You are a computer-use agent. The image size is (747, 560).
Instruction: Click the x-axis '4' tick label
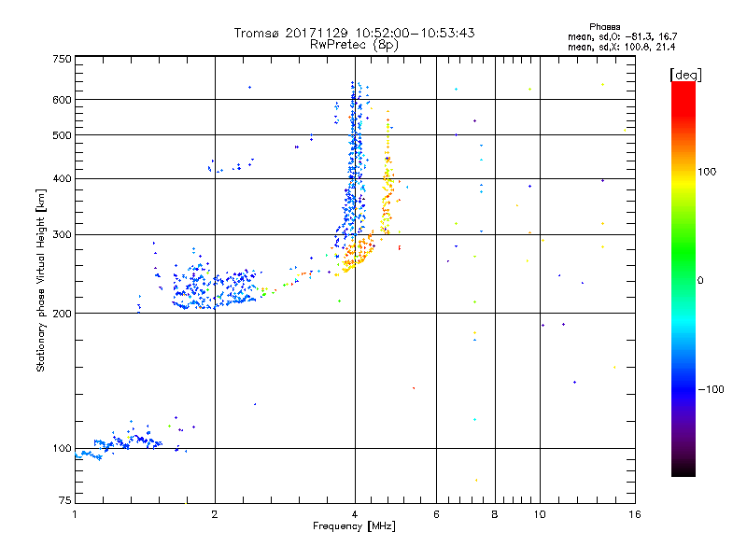355,514
